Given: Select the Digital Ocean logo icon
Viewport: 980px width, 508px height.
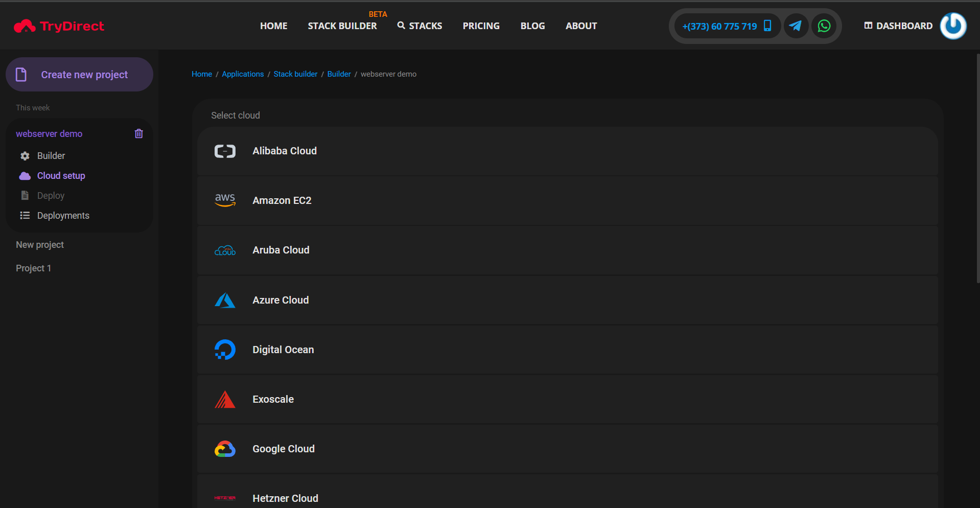Looking at the screenshot, I should pos(225,350).
